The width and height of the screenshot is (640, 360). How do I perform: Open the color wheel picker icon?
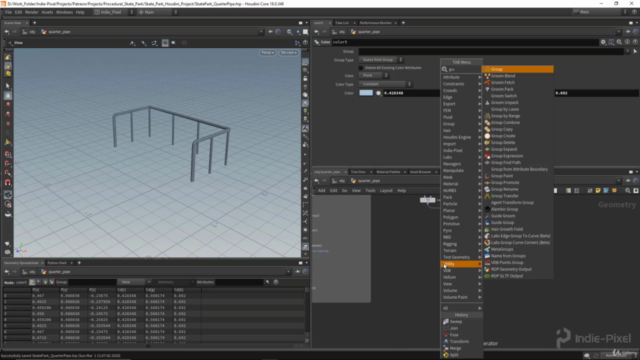(x=378, y=93)
